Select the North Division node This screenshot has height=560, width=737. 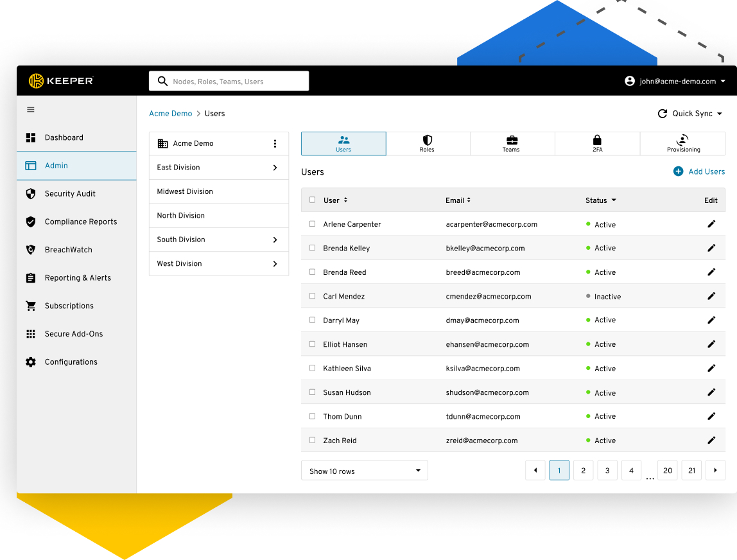[x=218, y=215]
